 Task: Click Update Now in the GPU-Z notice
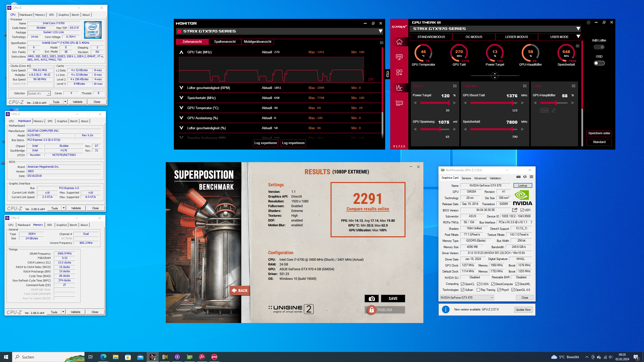523,310
